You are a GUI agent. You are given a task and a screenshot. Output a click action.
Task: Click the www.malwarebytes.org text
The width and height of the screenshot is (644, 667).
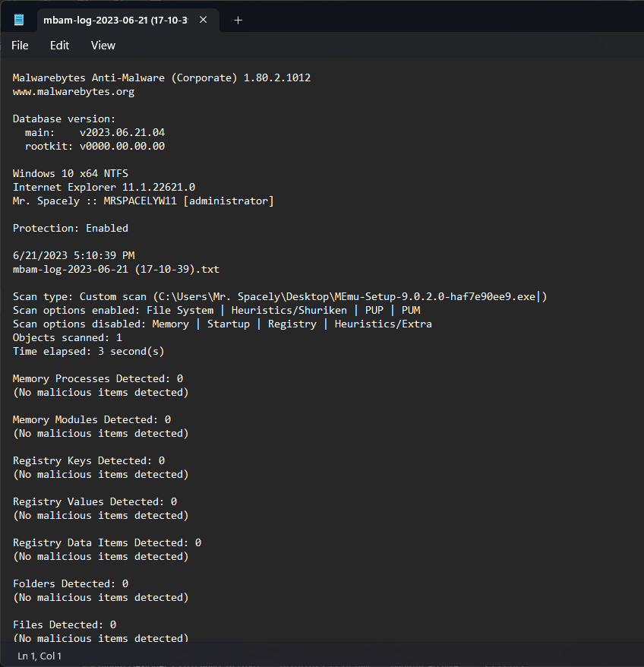tap(74, 91)
